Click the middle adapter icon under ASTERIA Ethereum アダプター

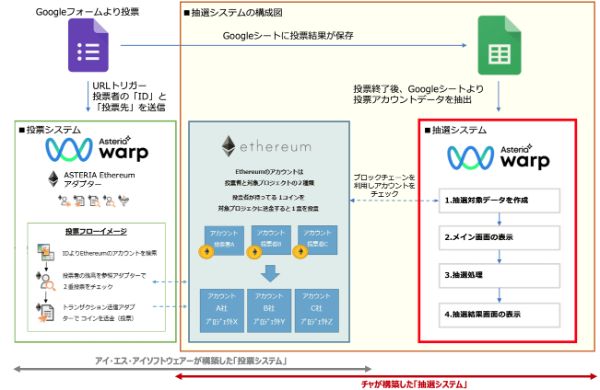94,201
